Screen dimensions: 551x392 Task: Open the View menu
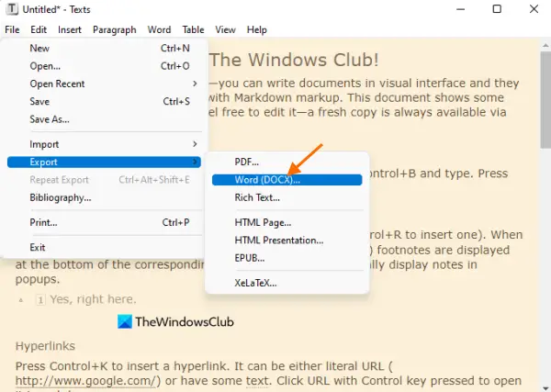225,30
